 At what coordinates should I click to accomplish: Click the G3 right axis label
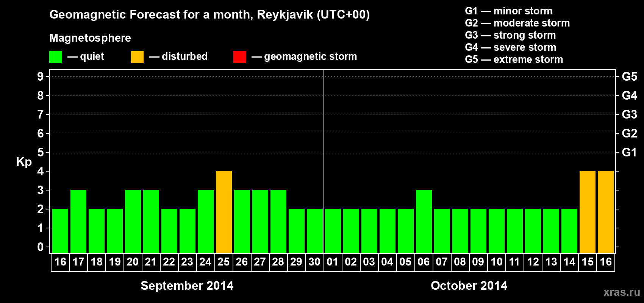coord(630,114)
